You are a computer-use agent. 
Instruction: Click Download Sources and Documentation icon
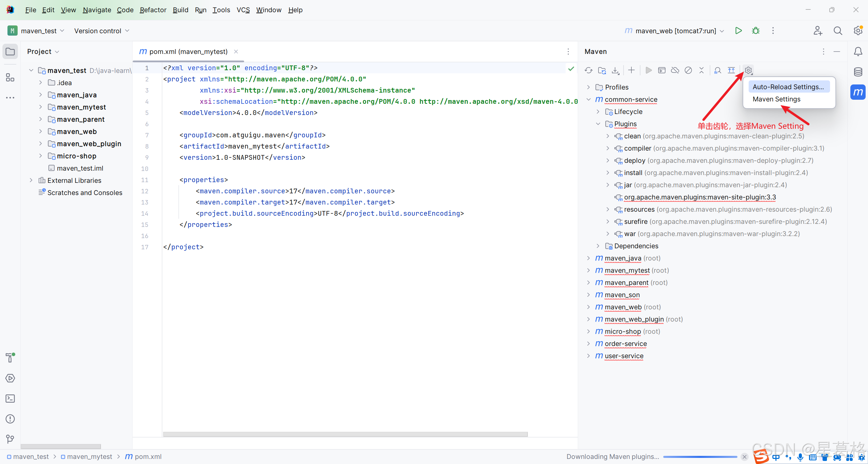tap(615, 70)
